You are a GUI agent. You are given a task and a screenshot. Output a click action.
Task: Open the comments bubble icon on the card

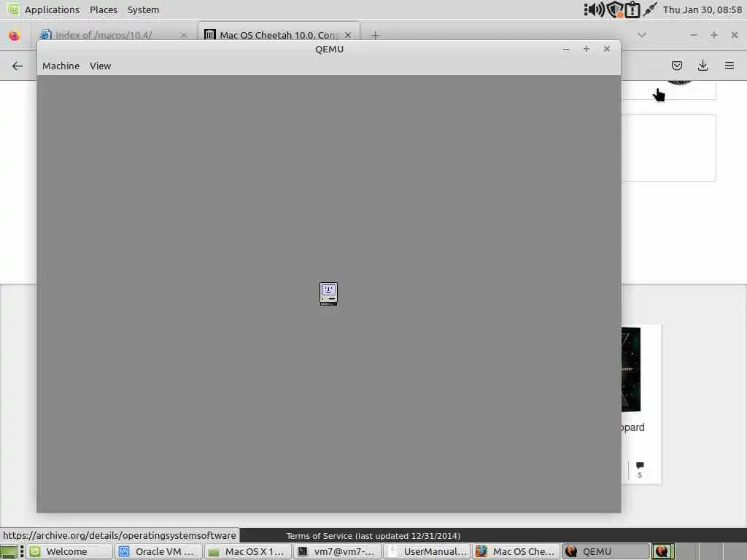640,465
